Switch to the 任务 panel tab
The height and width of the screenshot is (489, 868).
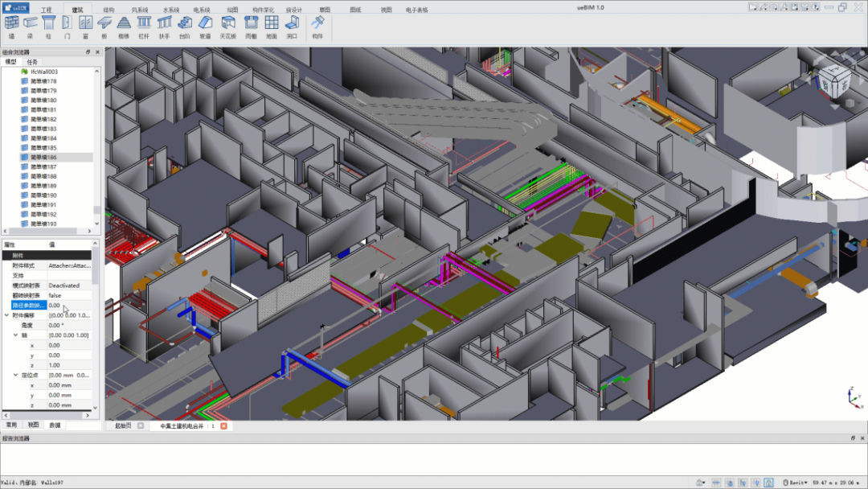pos(32,62)
